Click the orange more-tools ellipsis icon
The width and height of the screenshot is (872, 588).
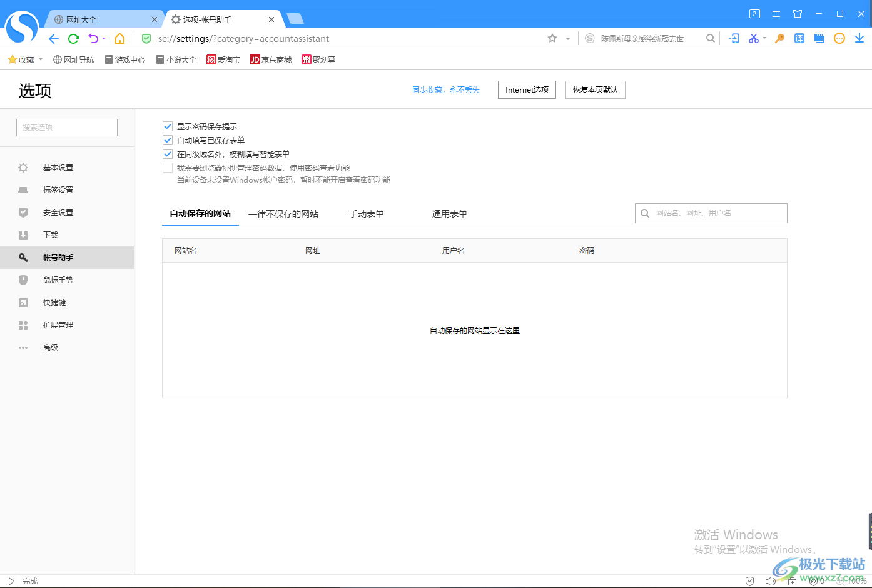click(x=839, y=38)
